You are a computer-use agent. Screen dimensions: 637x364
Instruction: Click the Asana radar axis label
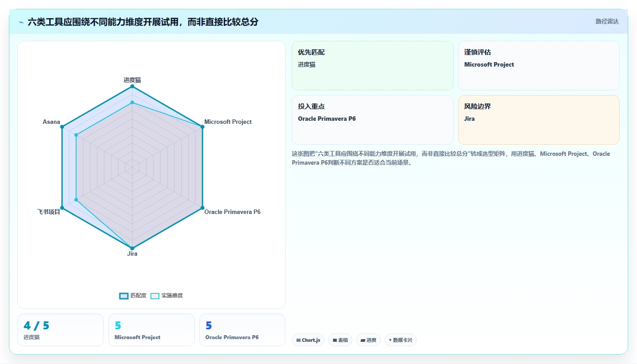(x=51, y=122)
